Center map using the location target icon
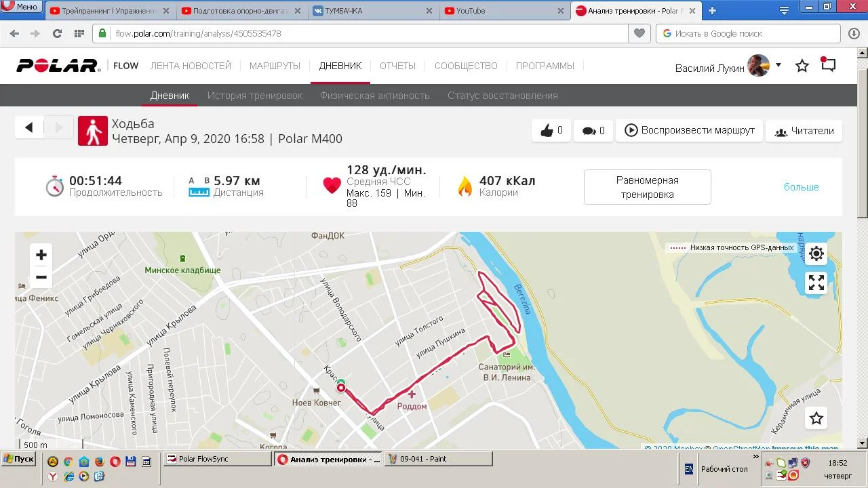 click(x=816, y=253)
